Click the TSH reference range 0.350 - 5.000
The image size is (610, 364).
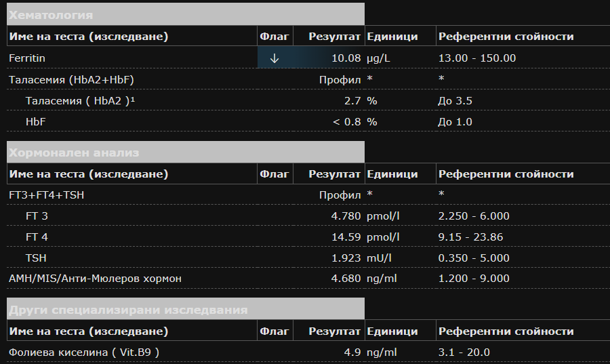[x=474, y=258]
